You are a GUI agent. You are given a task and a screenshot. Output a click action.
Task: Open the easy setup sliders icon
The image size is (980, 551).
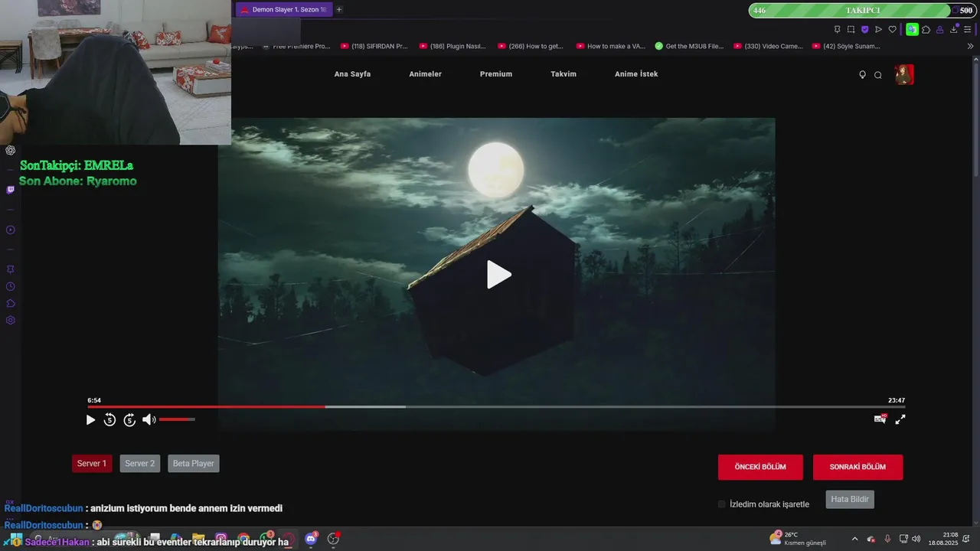967,29
